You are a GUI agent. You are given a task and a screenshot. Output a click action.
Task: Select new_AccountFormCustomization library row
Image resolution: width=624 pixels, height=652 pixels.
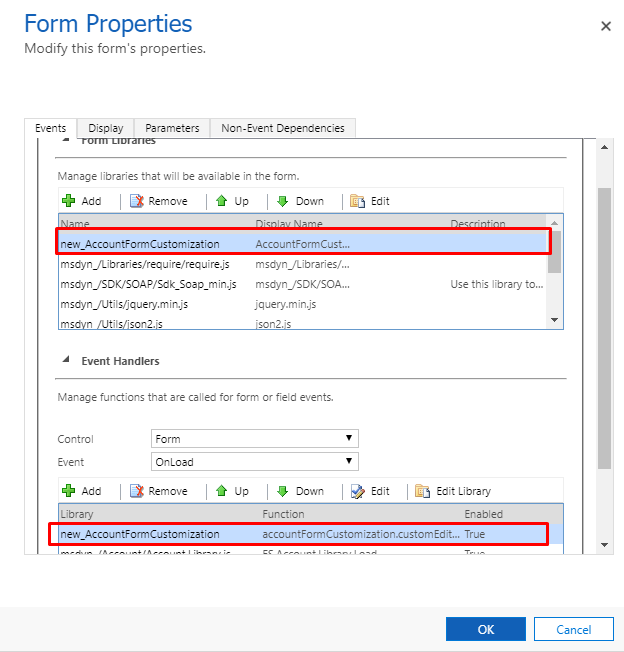click(303, 244)
